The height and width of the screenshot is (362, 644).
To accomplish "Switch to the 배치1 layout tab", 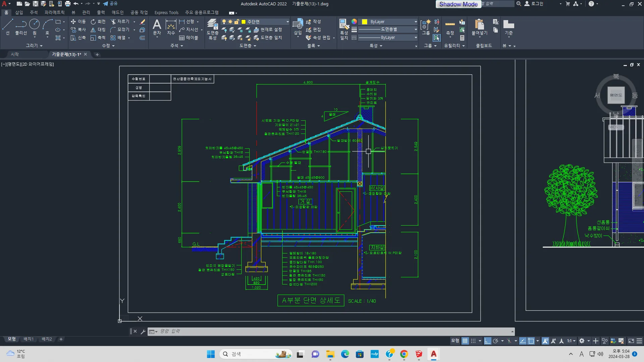I will pyautogui.click(x=29, y=339).
